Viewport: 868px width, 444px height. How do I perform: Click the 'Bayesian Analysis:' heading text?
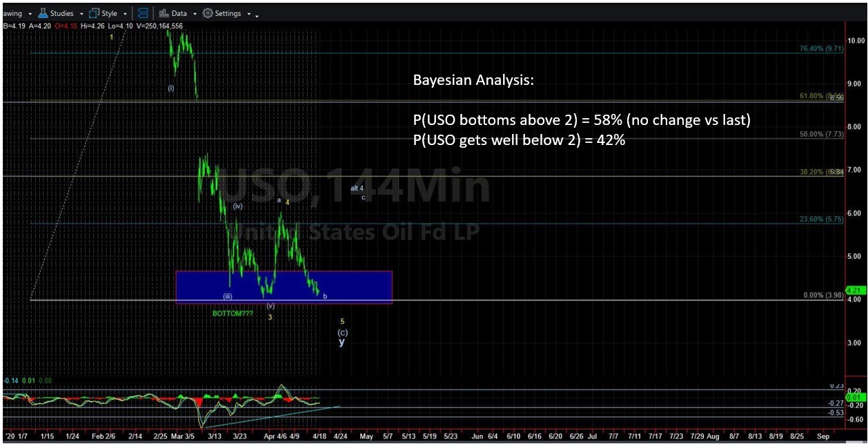click(x=473, y=80)
